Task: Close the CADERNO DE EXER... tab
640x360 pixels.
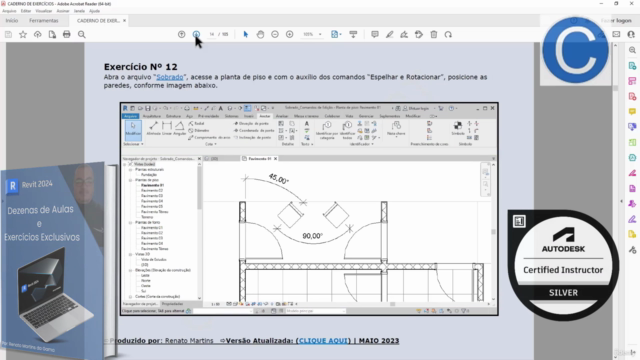Action: point(124,20)
